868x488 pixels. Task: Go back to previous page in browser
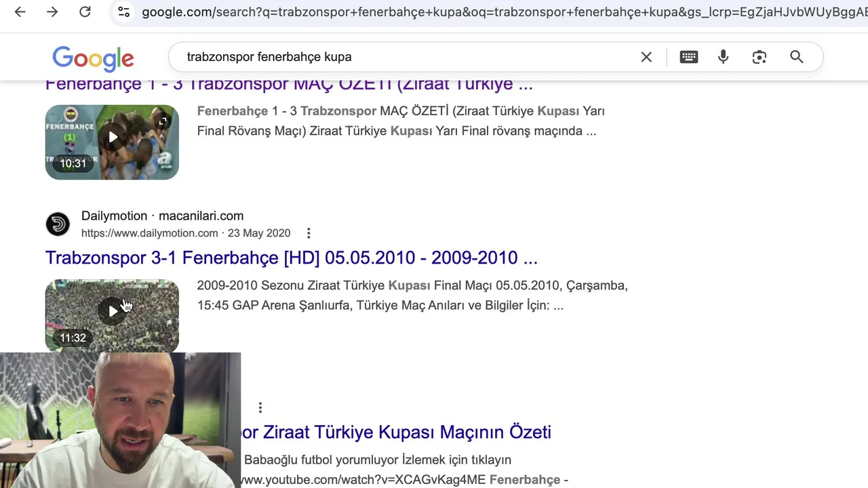[20, 12]
